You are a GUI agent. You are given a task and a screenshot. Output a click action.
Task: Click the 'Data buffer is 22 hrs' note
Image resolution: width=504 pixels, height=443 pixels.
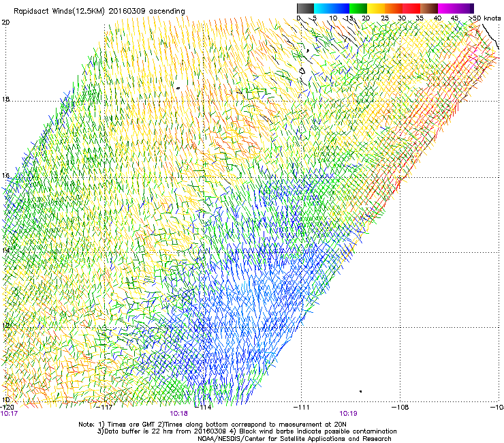[161, 431]
